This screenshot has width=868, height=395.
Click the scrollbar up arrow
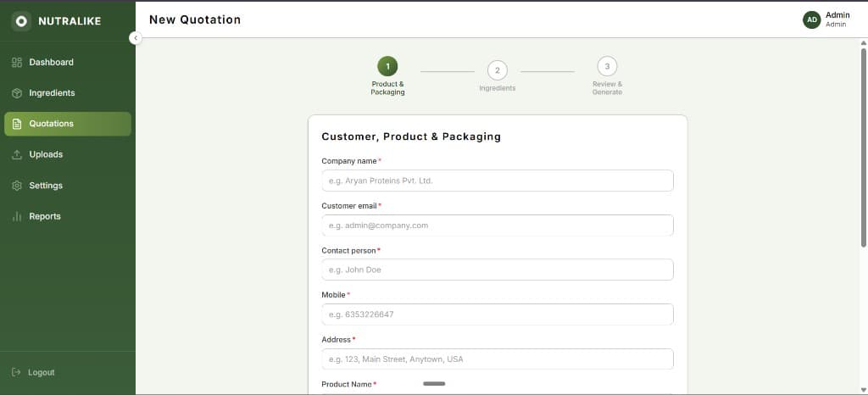(863, 43)
